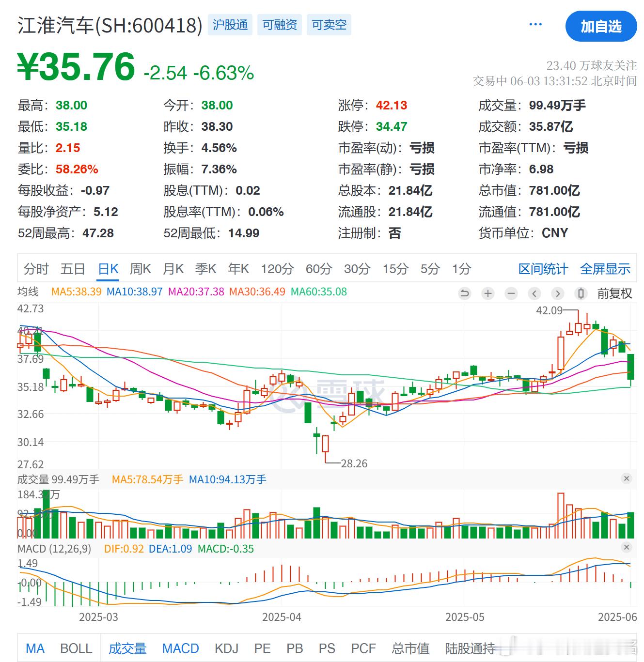
Task: Open the three-dot more options menu
Action: (x=535, y=24)
